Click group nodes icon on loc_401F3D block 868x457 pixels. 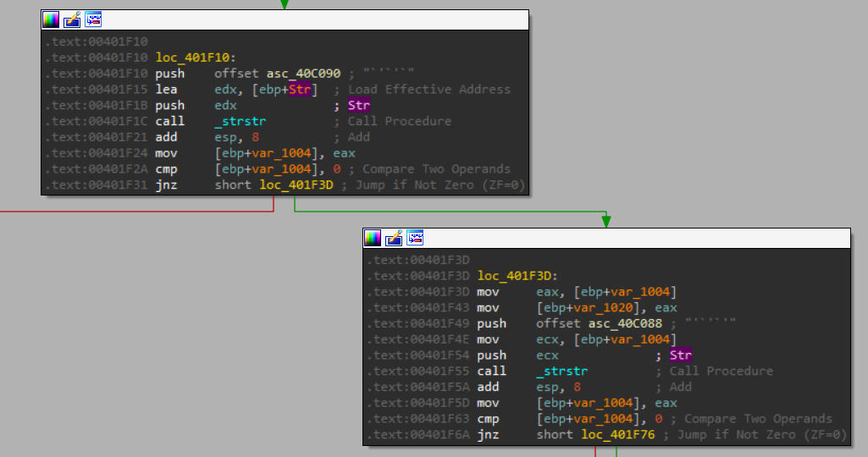(415, 238)
